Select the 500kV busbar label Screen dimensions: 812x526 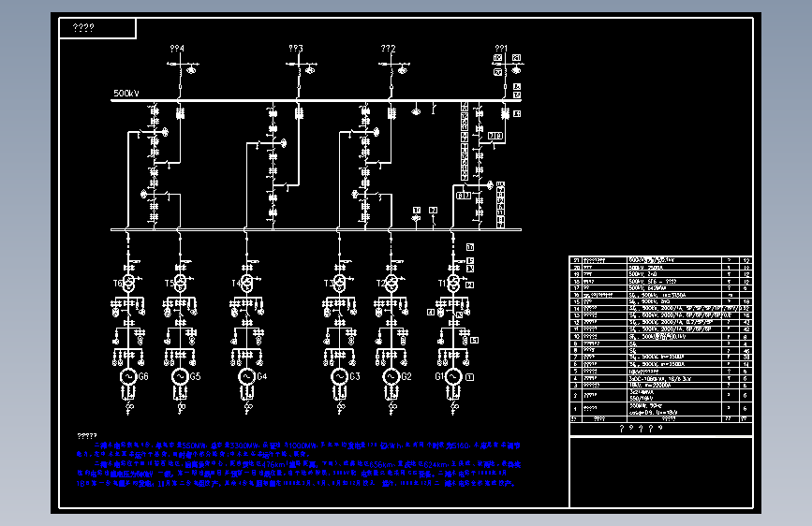(126, 94)
